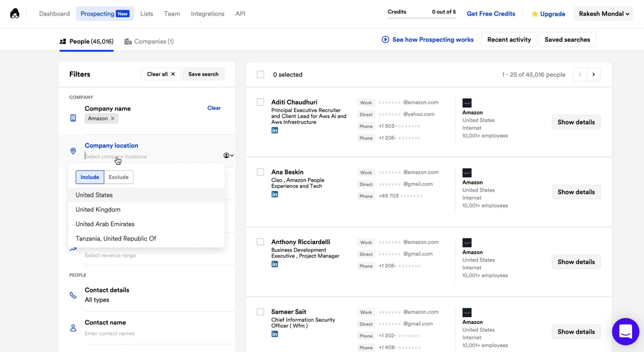
Task: Choose United Arab Emirates from location list
Action: [147, 224]
